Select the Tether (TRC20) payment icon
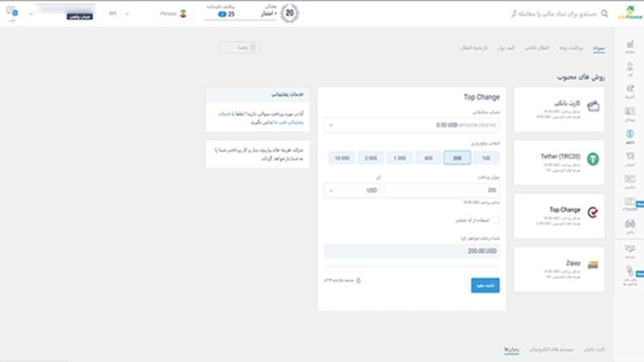644x362 pixels. [x=593, y=160]
